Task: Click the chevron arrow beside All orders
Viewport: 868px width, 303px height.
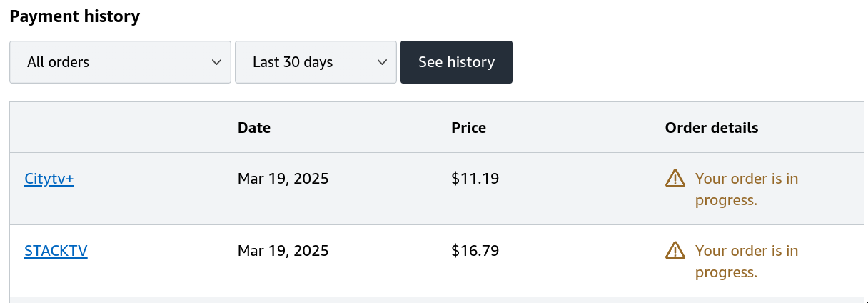Action: coord(216,62)
